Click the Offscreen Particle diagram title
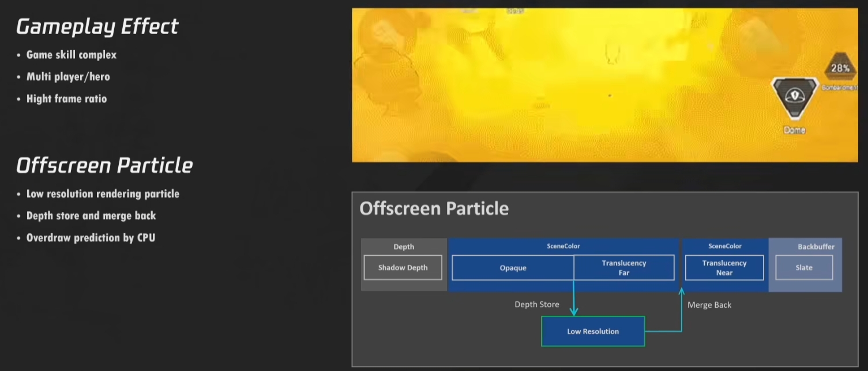 pos(434,208)
